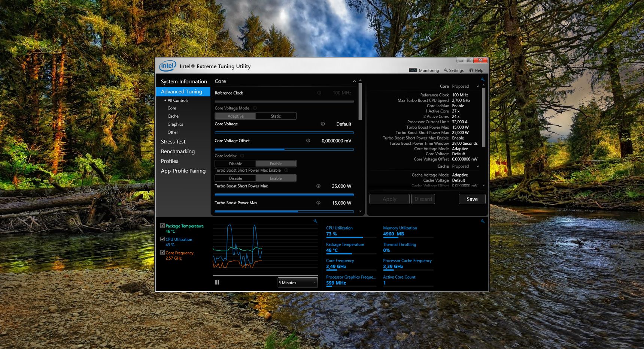Viewport: 644px width, 349px height.
Task: Click the wrench icon above system monitors panel
Action: click(x=483, y=221)
